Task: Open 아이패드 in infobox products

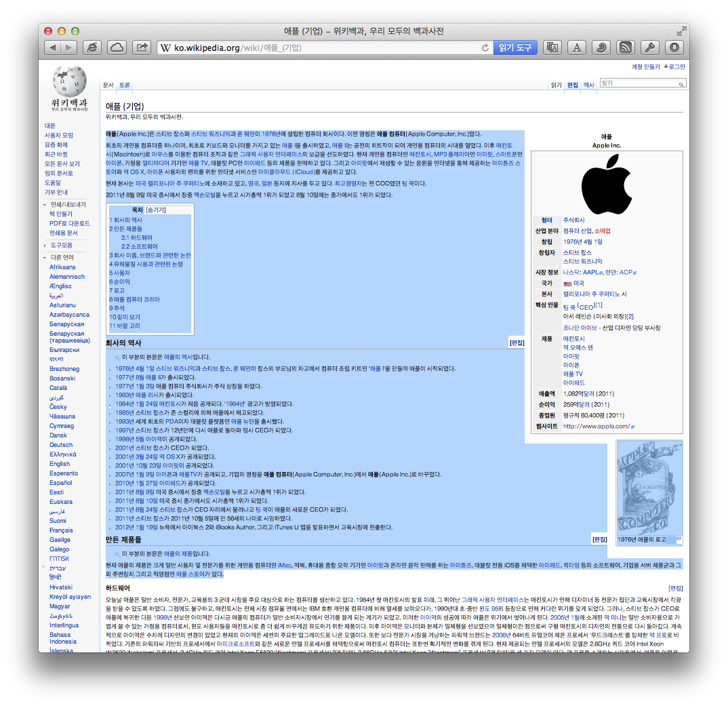Action: click(574, 383)
